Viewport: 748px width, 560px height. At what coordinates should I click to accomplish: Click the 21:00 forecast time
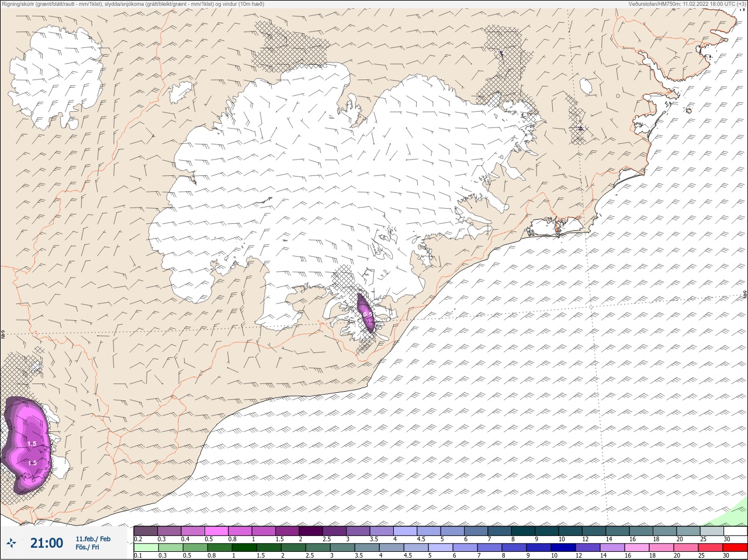point(47,543)
